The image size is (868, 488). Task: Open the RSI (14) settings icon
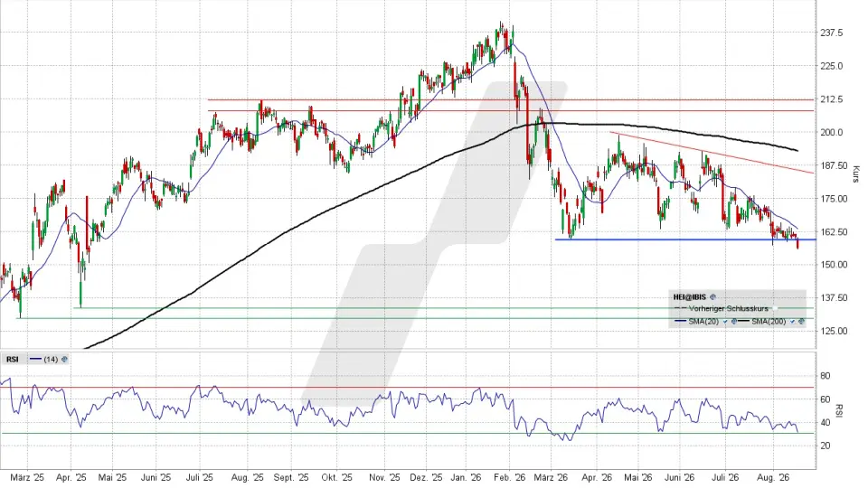coord(64,359)
